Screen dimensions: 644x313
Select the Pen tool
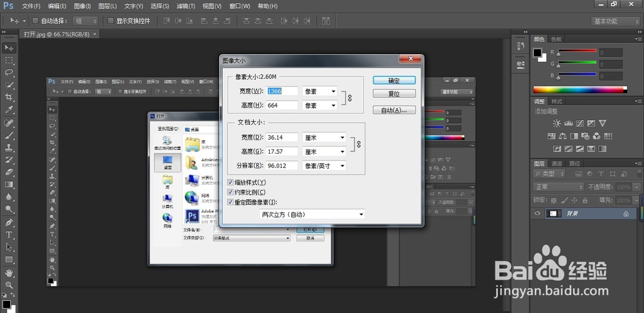point(8,222)
